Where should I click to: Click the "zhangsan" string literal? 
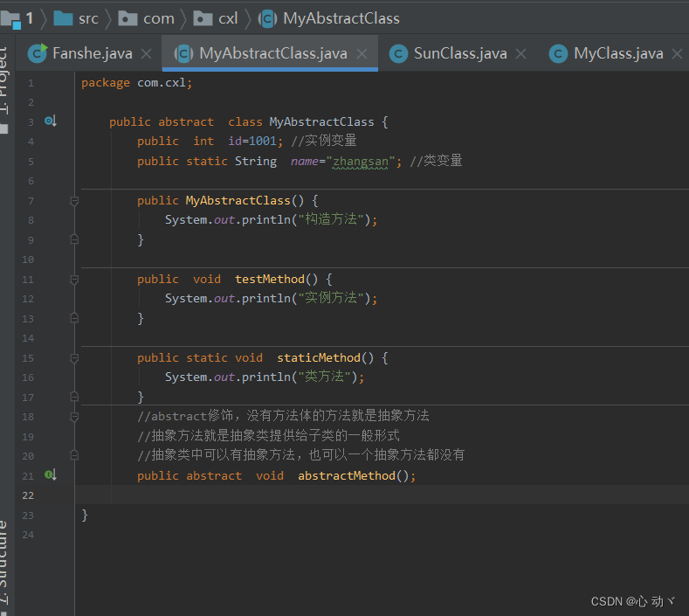361,162
